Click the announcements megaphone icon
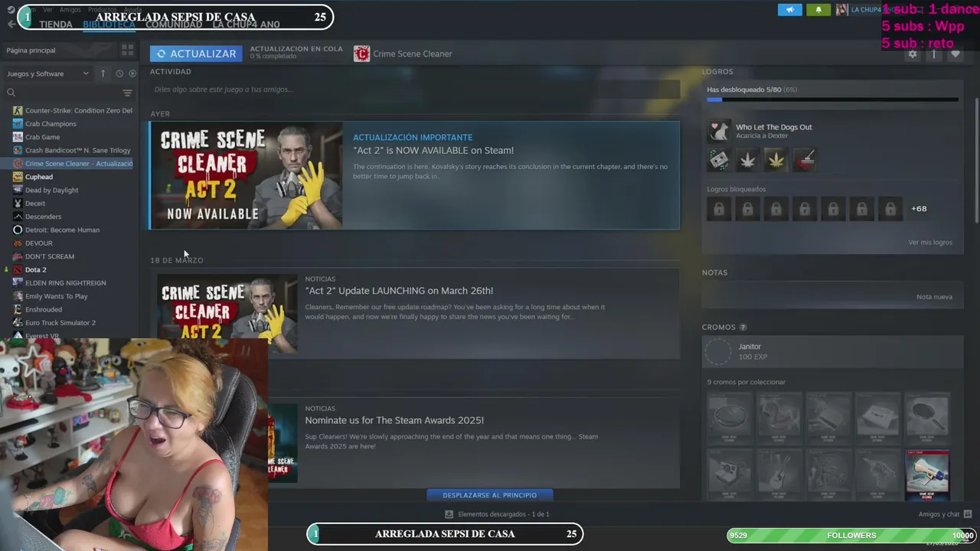The height and width of the screenshot is (551, 980). (x=790, y=9)
